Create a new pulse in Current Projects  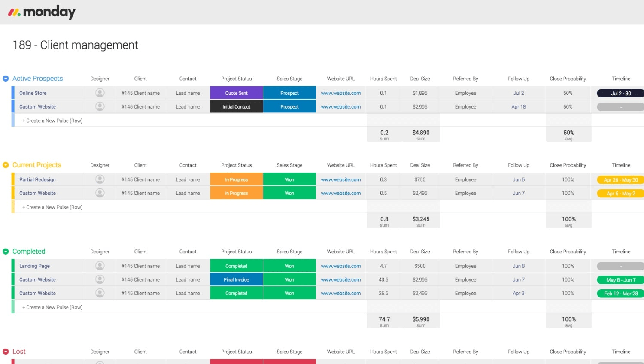(52, 207)
